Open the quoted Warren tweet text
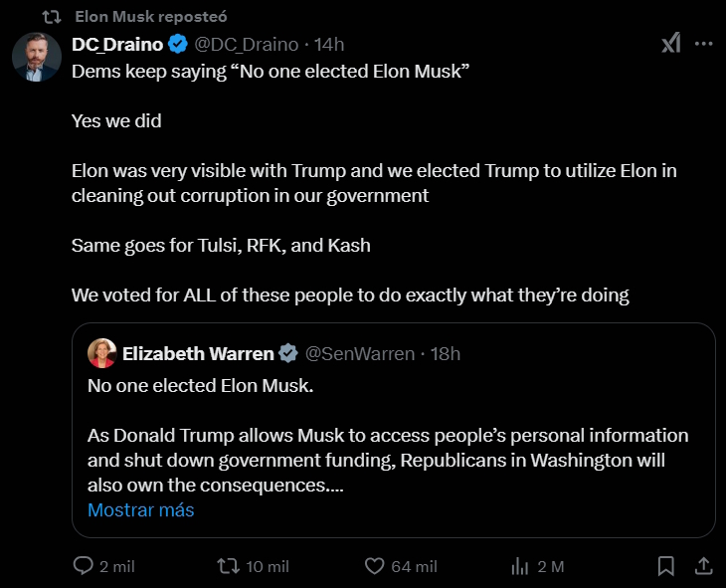Screen dimensions: 726x588 tap(388, 448)
